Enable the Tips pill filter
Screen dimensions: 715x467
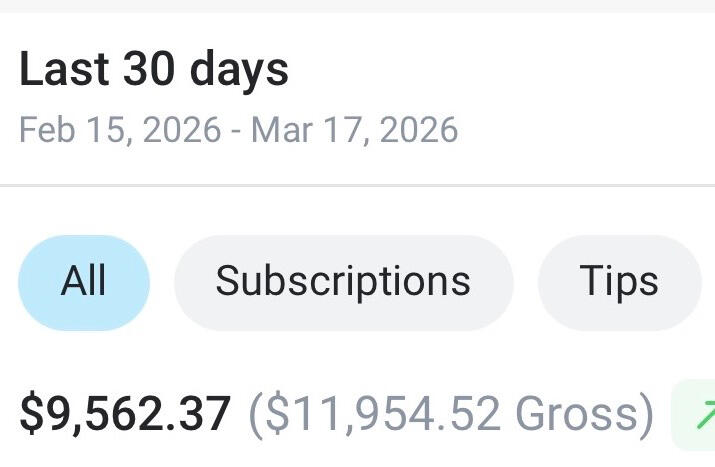click(x=619, y=282)
